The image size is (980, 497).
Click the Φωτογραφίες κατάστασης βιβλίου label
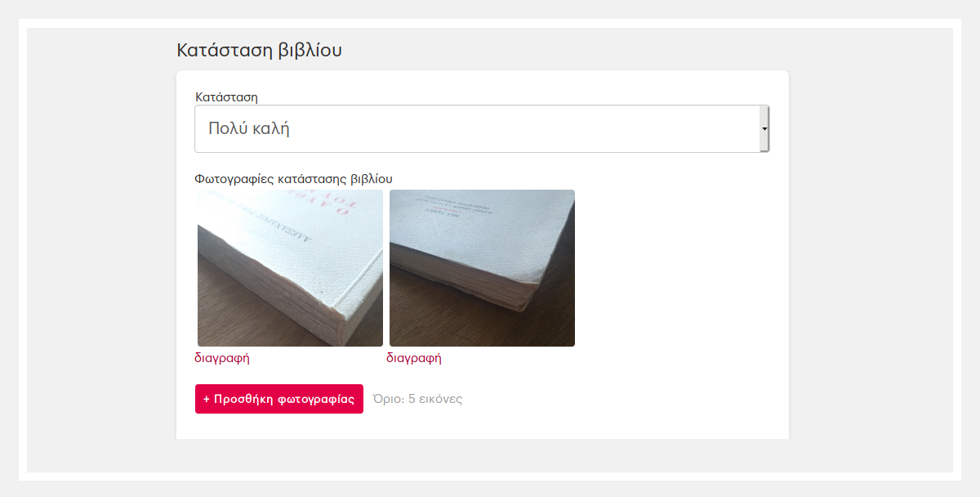click(x=294, y=178)
